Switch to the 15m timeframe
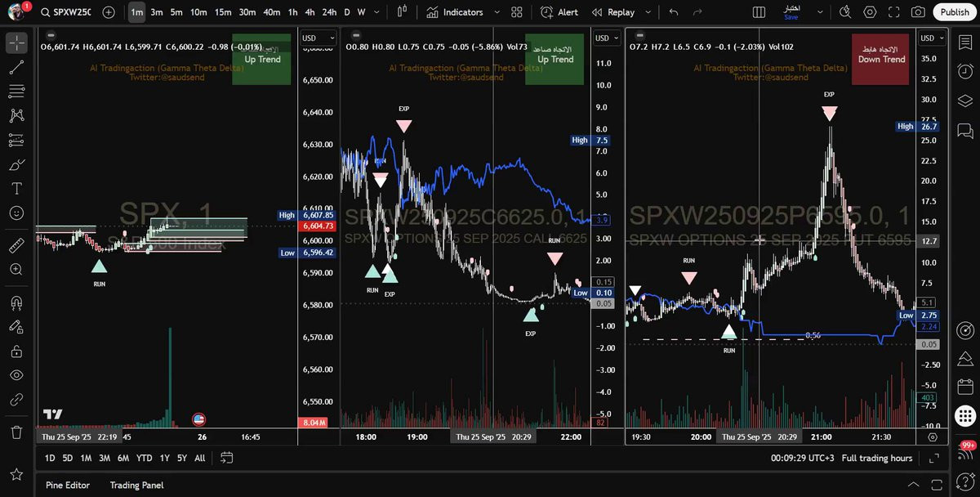The width and height of the screenshot is (980, 497). tap(223, 12)
